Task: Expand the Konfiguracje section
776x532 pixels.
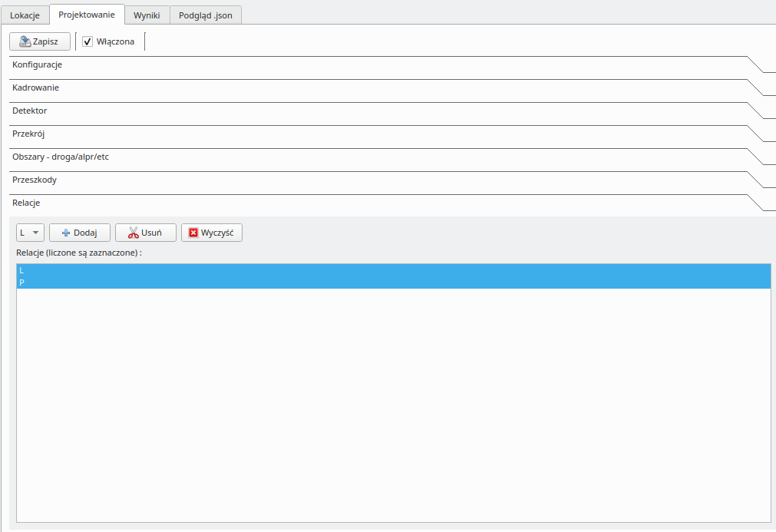Action: [x=37, y=65]
